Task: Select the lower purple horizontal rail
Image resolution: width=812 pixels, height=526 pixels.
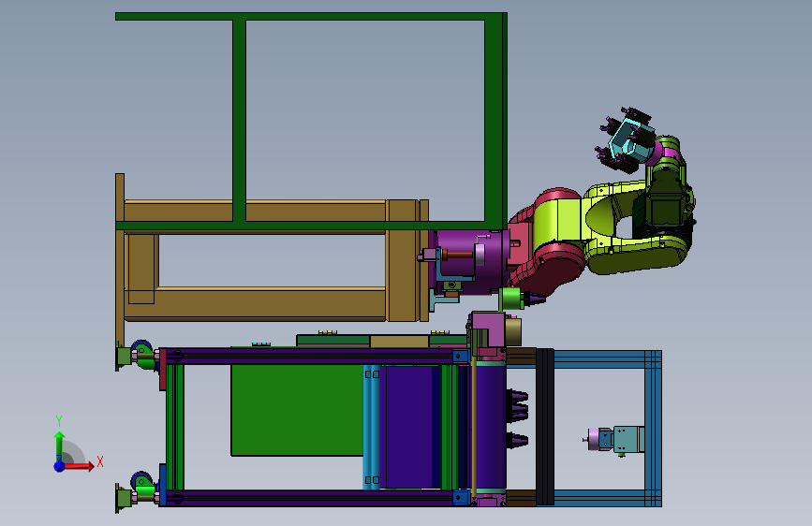Action: (316, 498)
